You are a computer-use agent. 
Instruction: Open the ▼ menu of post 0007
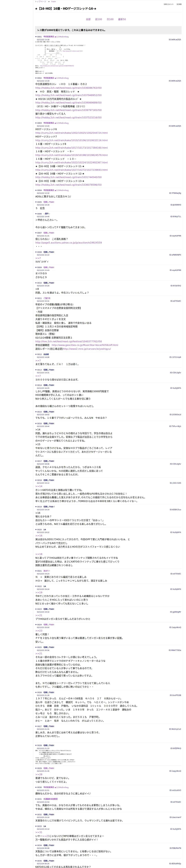36,233
